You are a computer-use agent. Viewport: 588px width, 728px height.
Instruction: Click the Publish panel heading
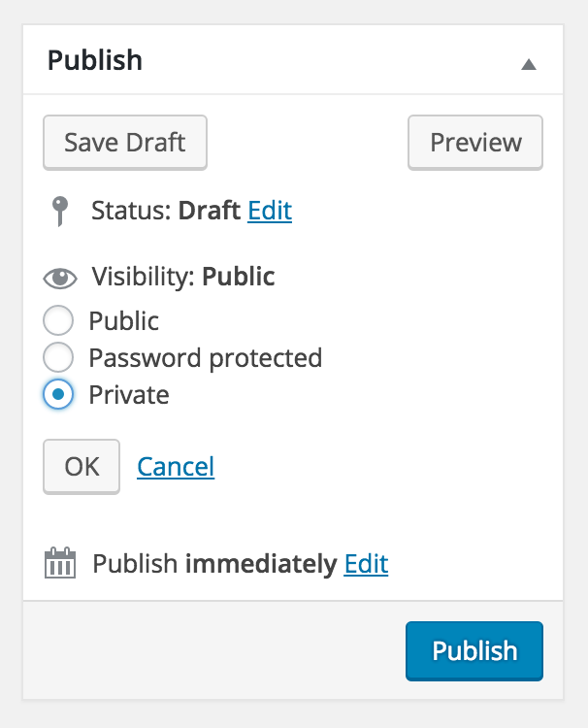(x=95, y=60)
